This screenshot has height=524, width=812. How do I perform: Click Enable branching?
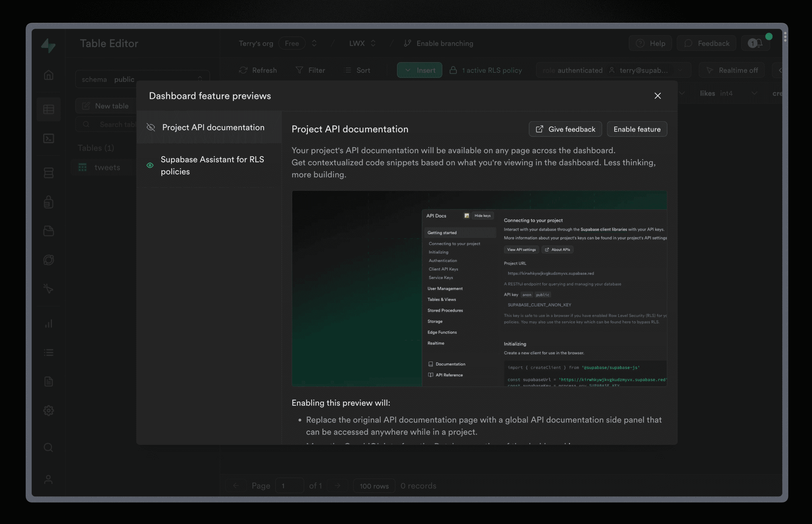(x=445, y=43)
